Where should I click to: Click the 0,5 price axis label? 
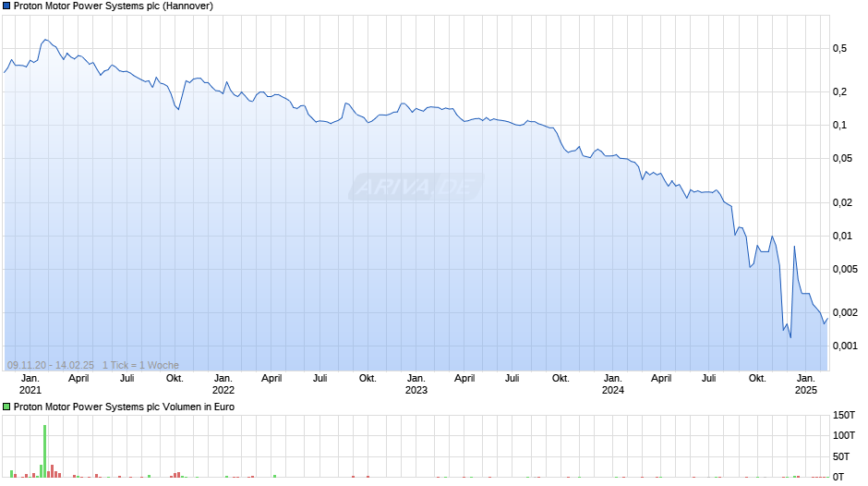point(839,49)
